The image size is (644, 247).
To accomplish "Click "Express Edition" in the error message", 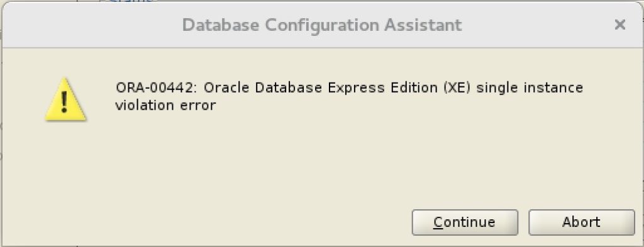I will pos(383,88).
